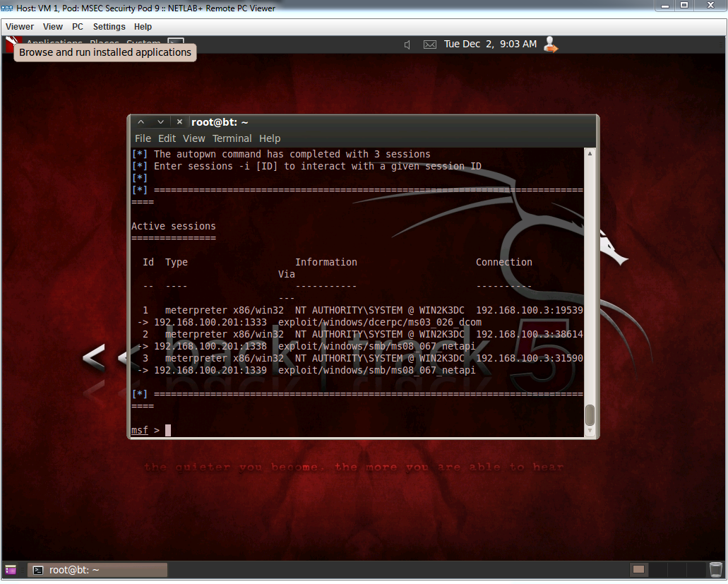Click session 3 connection '192.168.100.3:31590'
This screenshot has width=728, height=584.
coord(530,359)
